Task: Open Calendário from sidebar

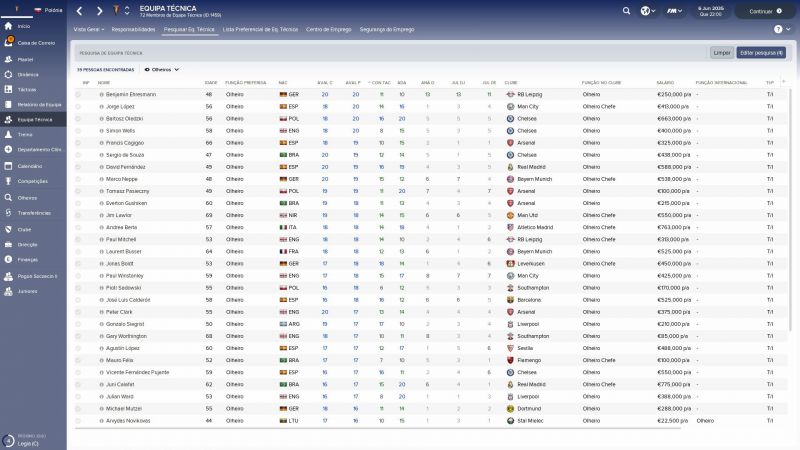Action: click(29, 166)
